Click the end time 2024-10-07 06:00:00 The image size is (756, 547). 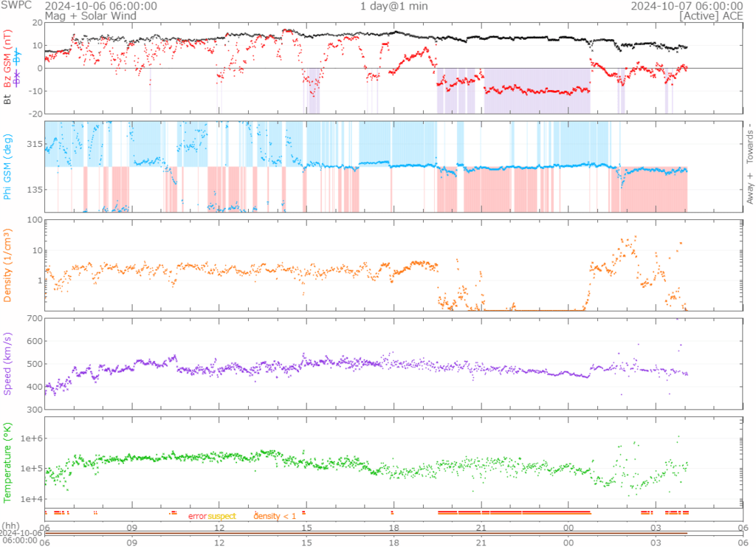tap(686, 6)
